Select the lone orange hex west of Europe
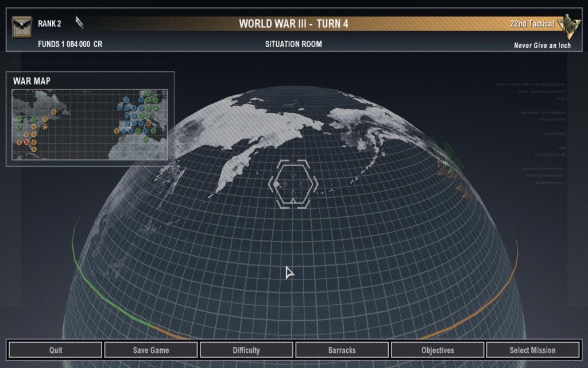This screenshot has width=588, height=368. [x=117, y=131]
